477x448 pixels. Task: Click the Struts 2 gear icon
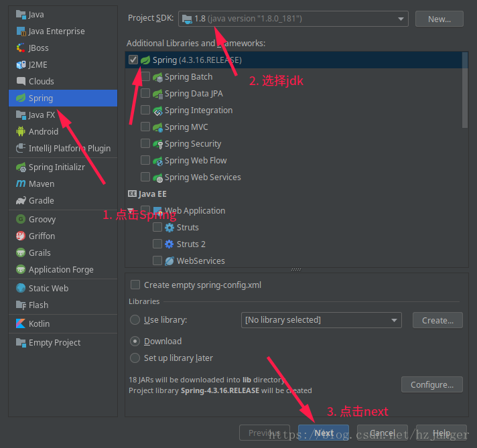[169, 244]
